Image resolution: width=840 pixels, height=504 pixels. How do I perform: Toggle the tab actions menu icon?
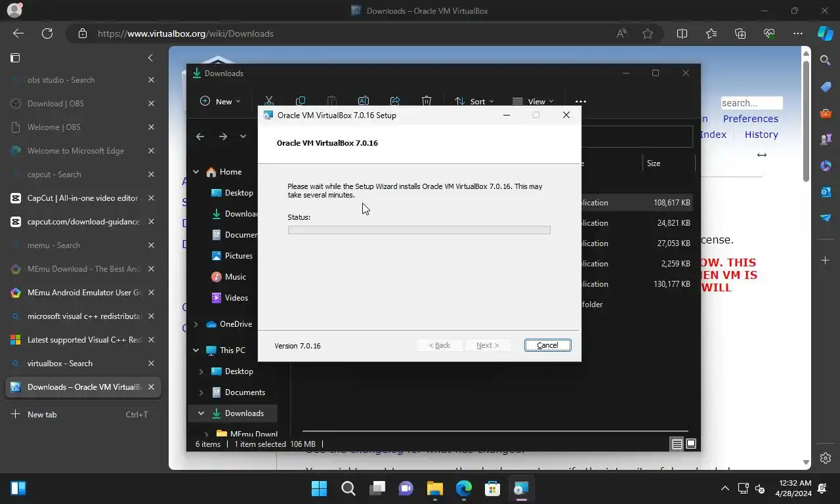click(15, 58)
